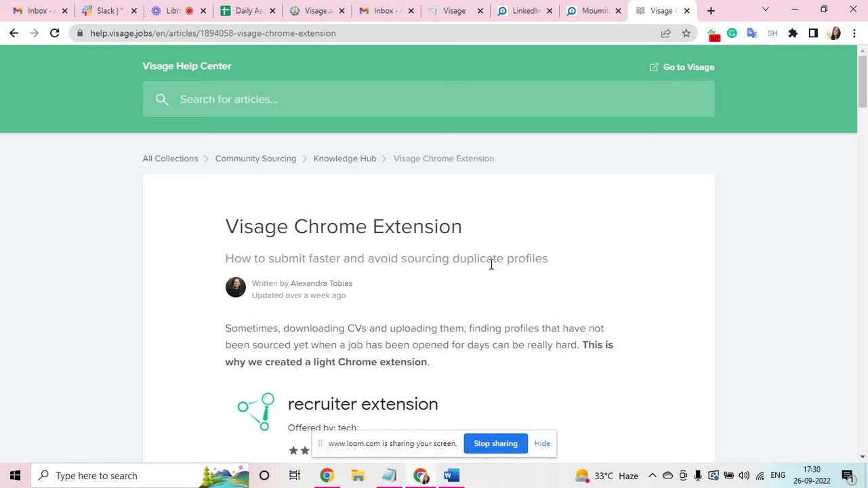Click the microphone icon in the system tray

point(698,476)
